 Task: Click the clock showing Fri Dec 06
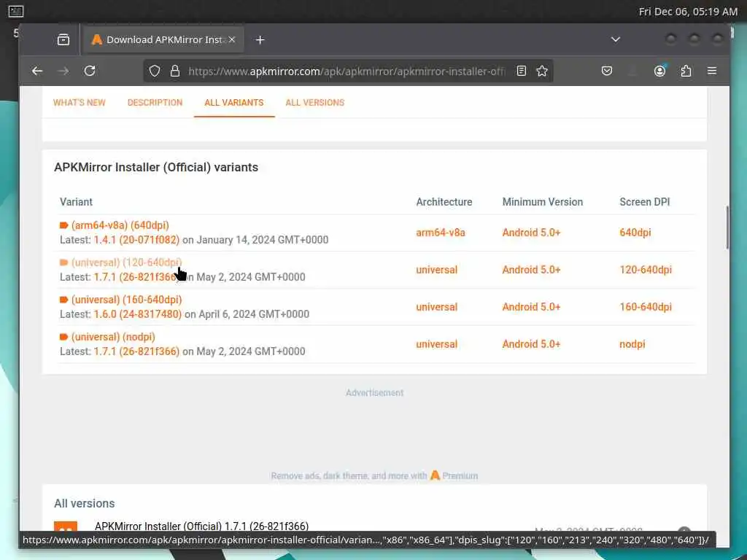pyautogui.click(x=688, y=12)
